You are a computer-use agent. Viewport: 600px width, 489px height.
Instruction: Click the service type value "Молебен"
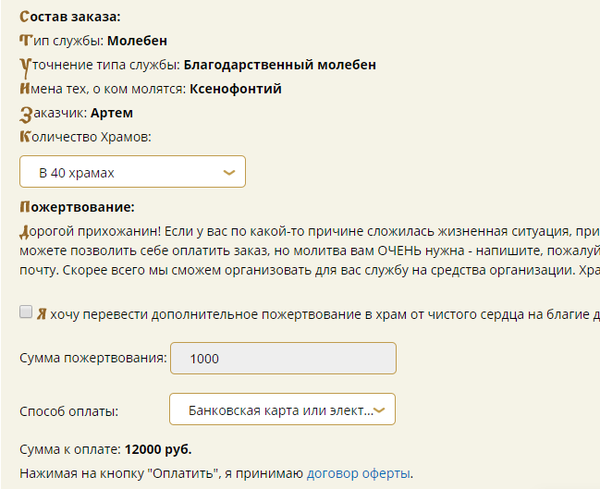(x=137, y=41)
